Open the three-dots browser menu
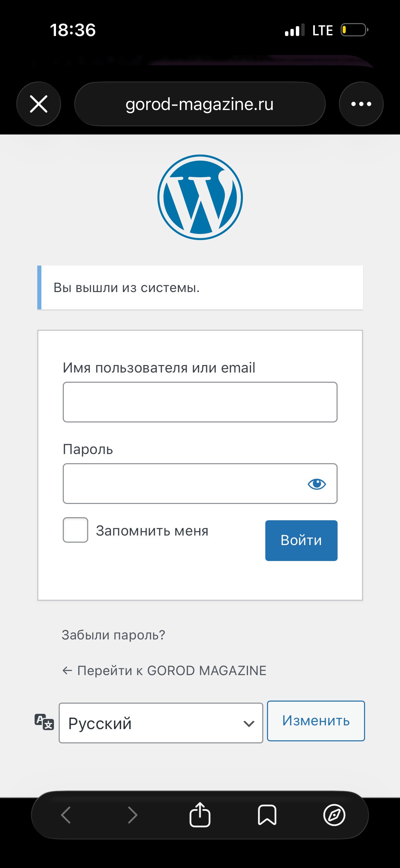 (361, 104)
